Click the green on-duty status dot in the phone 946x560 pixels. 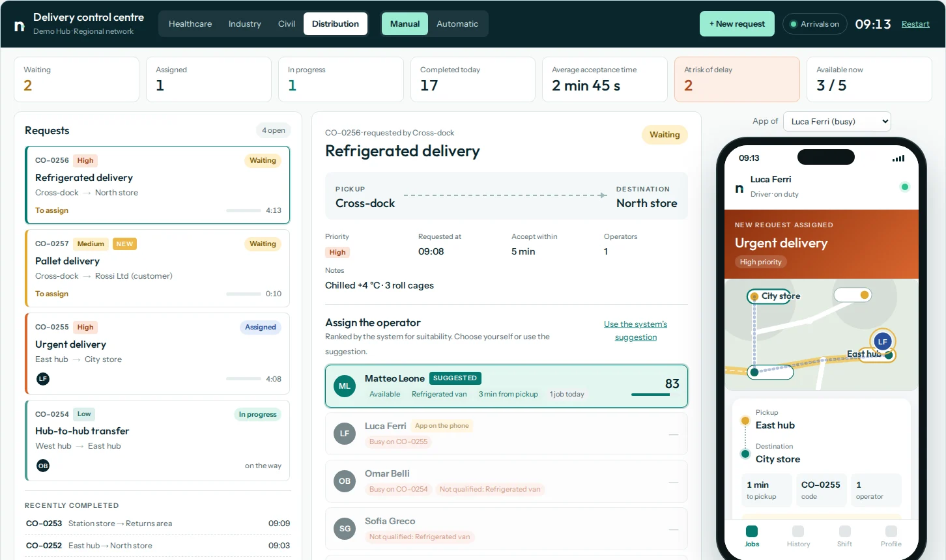904,187
